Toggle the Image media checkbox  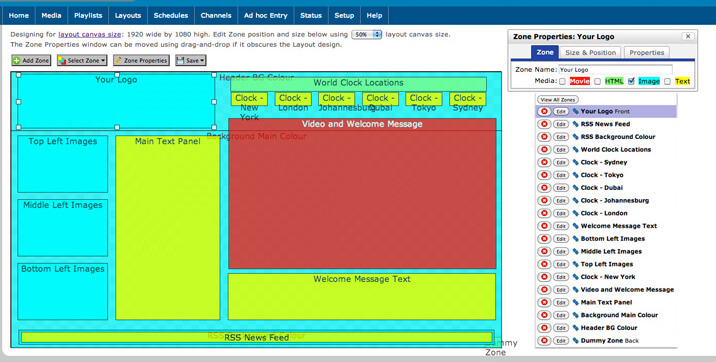(x=632, y=81)
